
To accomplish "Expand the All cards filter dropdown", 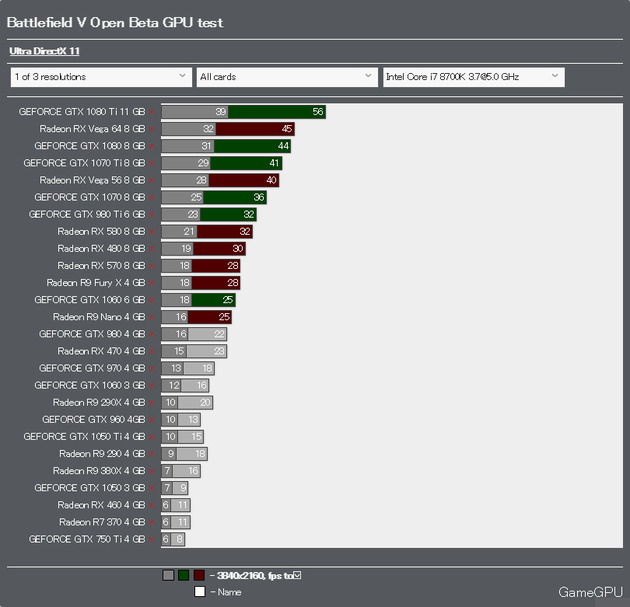I will tap(285, 76).
